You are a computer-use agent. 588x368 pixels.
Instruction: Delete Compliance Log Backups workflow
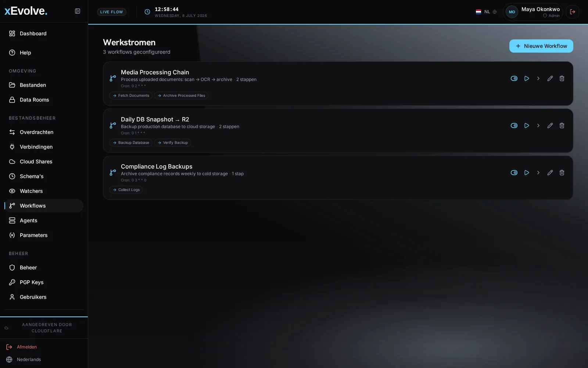[x=562, y=173]
